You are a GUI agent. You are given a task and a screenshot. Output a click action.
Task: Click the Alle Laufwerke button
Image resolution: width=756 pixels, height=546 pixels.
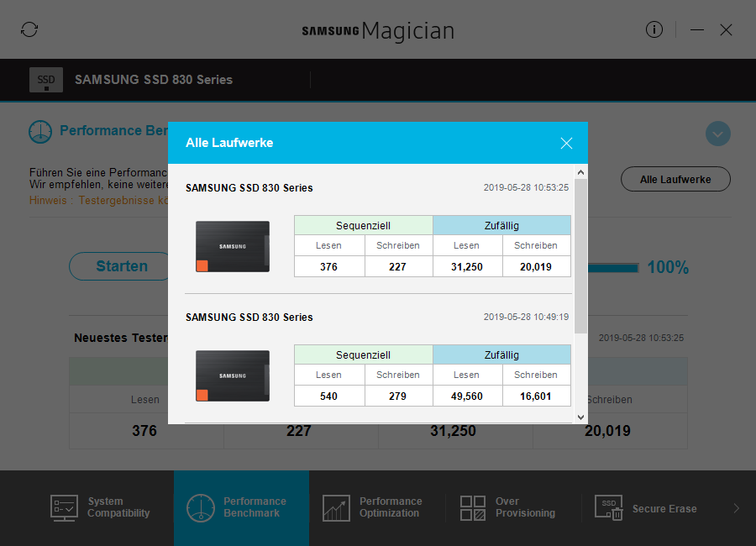[675, 180]
